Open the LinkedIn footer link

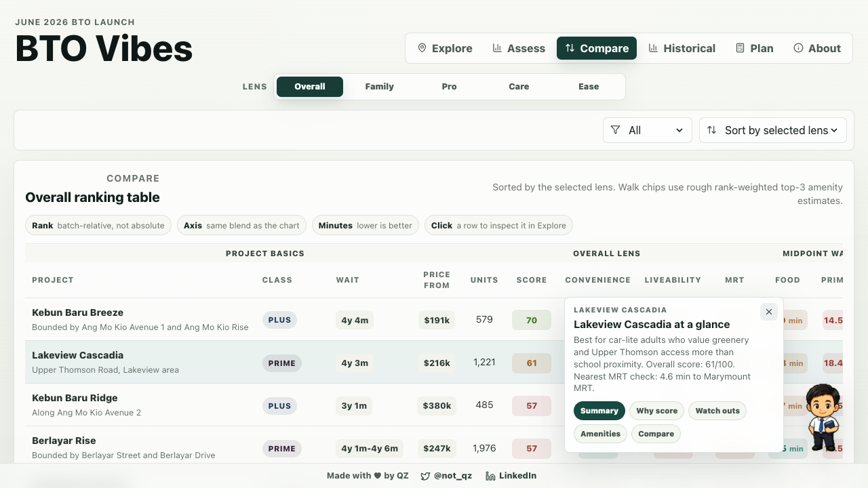click(511, 476)
